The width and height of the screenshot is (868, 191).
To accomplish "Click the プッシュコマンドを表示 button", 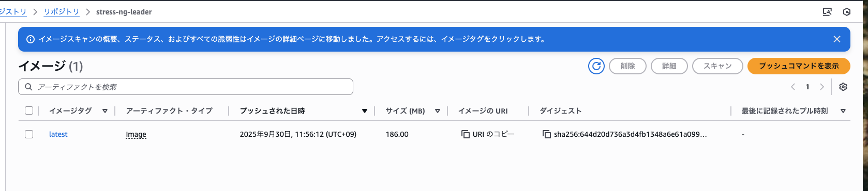I will coord(799,66).
